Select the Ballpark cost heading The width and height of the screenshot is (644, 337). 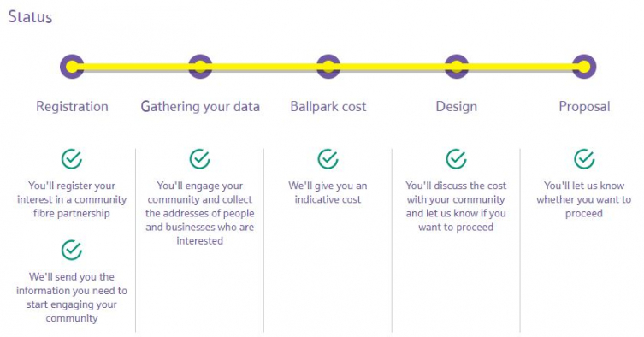click(328, 107)
